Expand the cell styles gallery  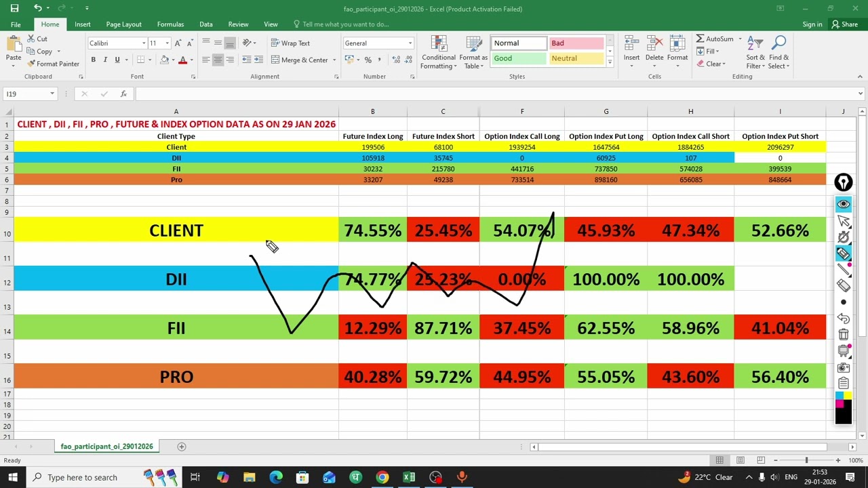point(610,62)
